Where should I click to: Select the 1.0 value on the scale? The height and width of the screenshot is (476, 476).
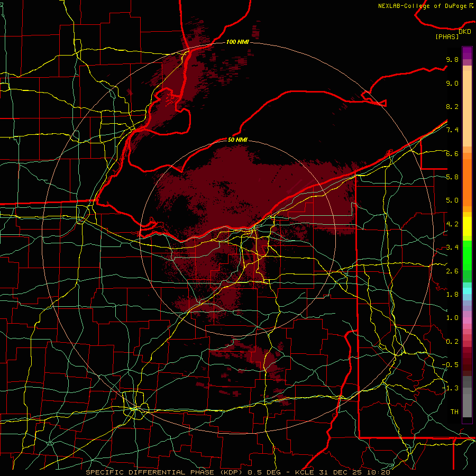[452, 318]
